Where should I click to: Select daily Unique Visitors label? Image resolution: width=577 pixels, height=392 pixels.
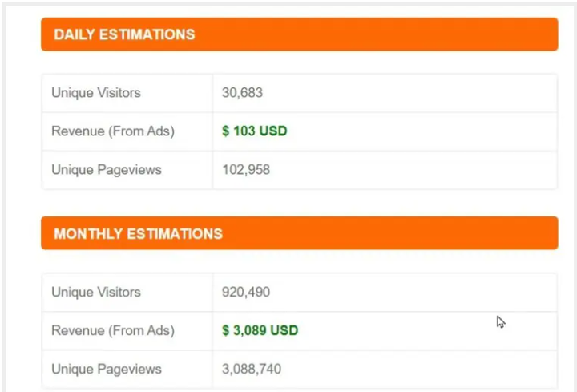pyautogui.click(x=96, y=93)
